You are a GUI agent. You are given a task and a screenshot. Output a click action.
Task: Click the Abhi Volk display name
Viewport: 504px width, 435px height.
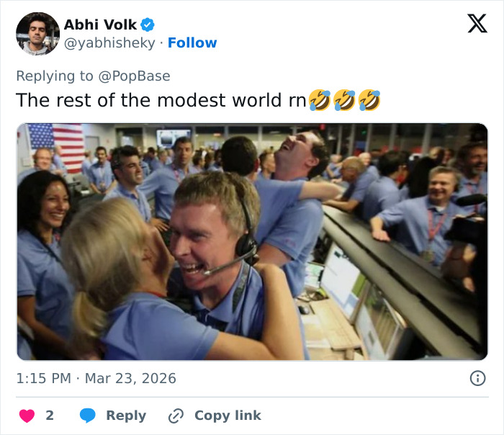click(100, 24)
